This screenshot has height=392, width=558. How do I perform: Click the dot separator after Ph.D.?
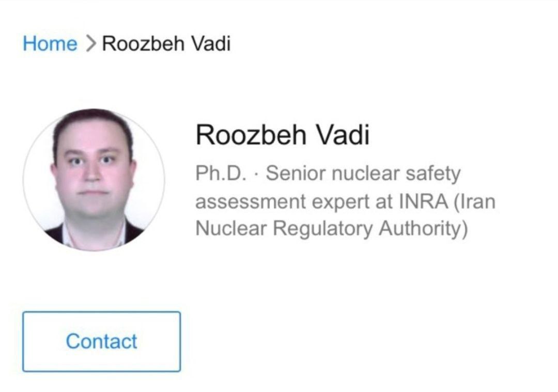coord(256,174)
